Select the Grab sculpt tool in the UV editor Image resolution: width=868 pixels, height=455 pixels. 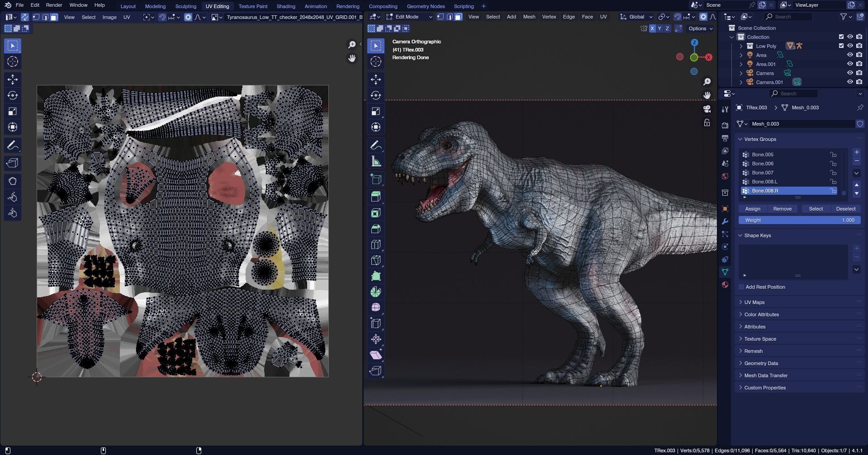[13, 181]
